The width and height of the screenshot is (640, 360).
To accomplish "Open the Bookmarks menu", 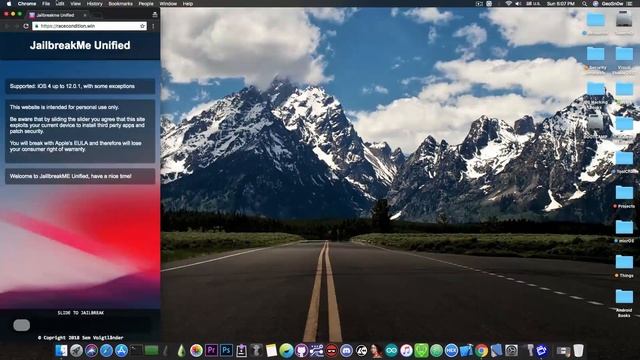I will [120, 4].
